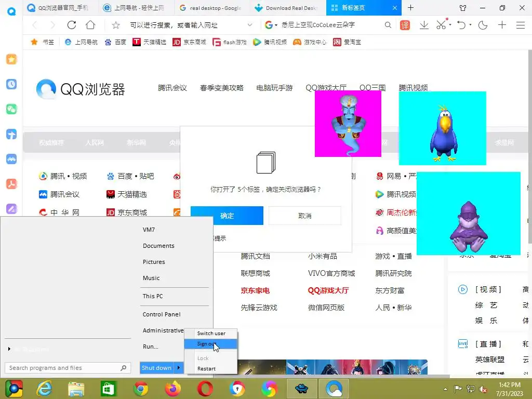Click the Shut down button
This screenshot has height=399, width=532.
pos(157,368)
